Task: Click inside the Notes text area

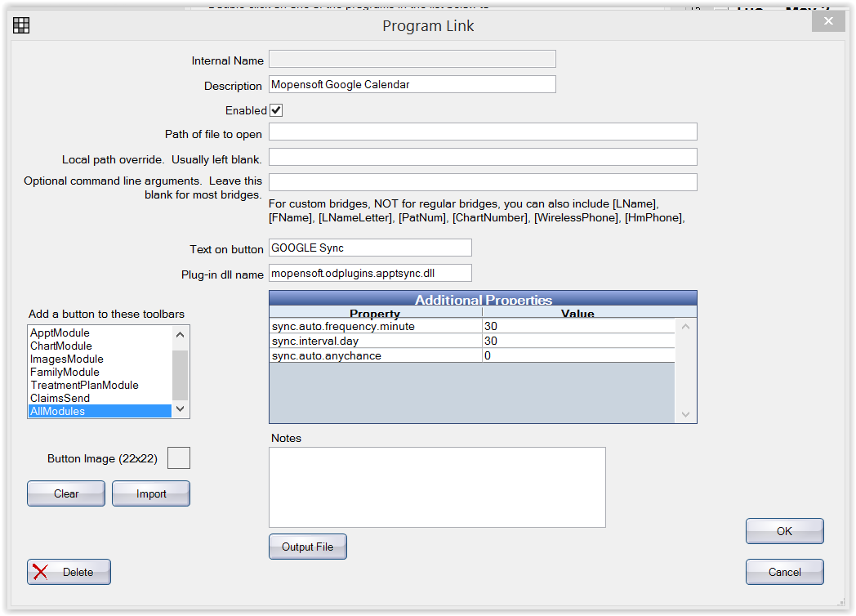Action: [x=437, y=487]
